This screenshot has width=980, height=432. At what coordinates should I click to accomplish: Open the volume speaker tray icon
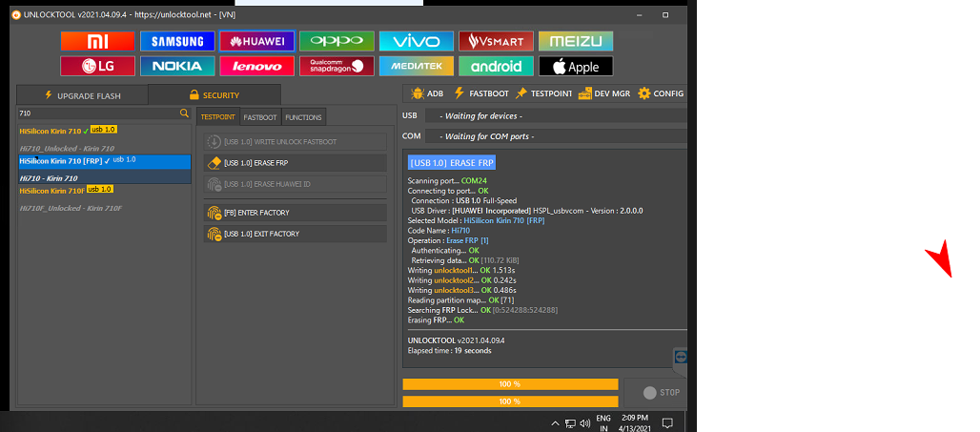(x=585, y=423)
